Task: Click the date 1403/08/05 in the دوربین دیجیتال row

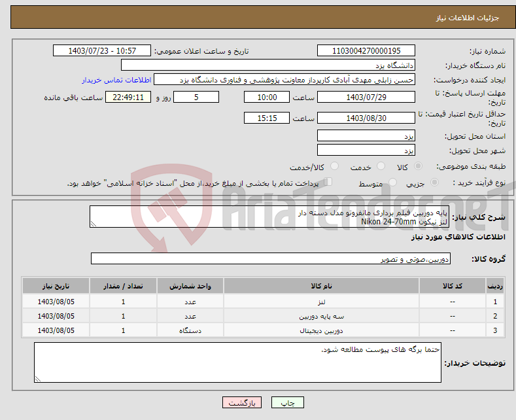Action: [x=56, y=330]
